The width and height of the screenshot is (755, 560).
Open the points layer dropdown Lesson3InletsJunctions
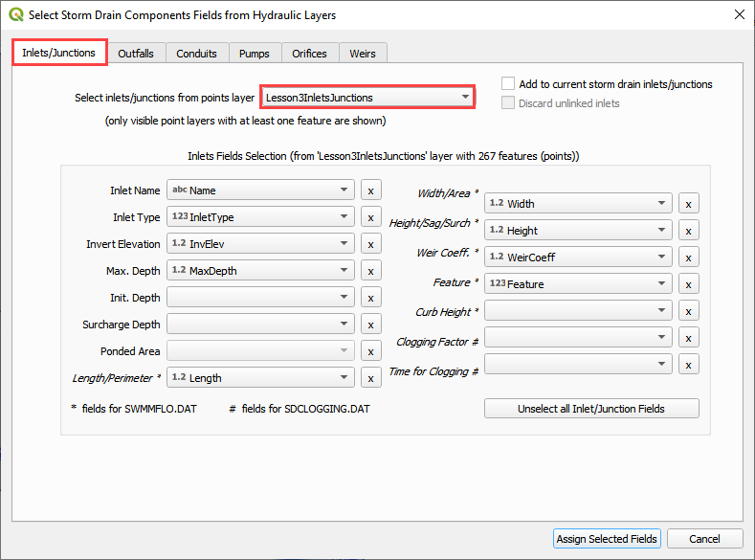(367, 97)
